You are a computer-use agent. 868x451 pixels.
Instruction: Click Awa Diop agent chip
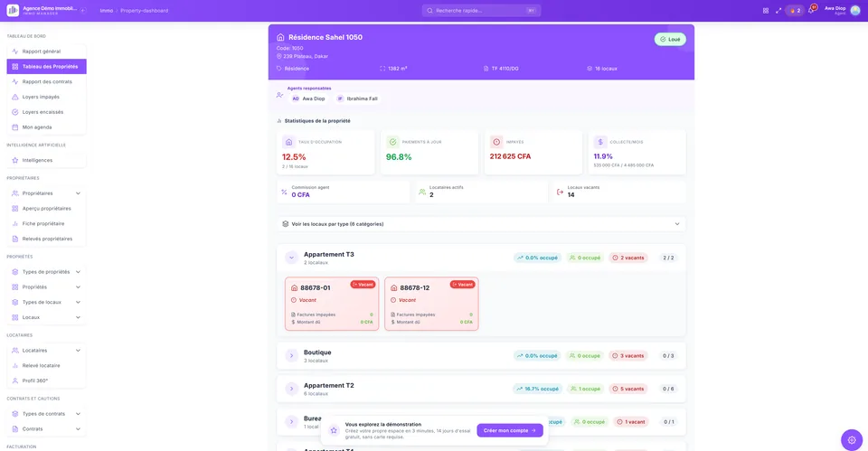point(309,99)
